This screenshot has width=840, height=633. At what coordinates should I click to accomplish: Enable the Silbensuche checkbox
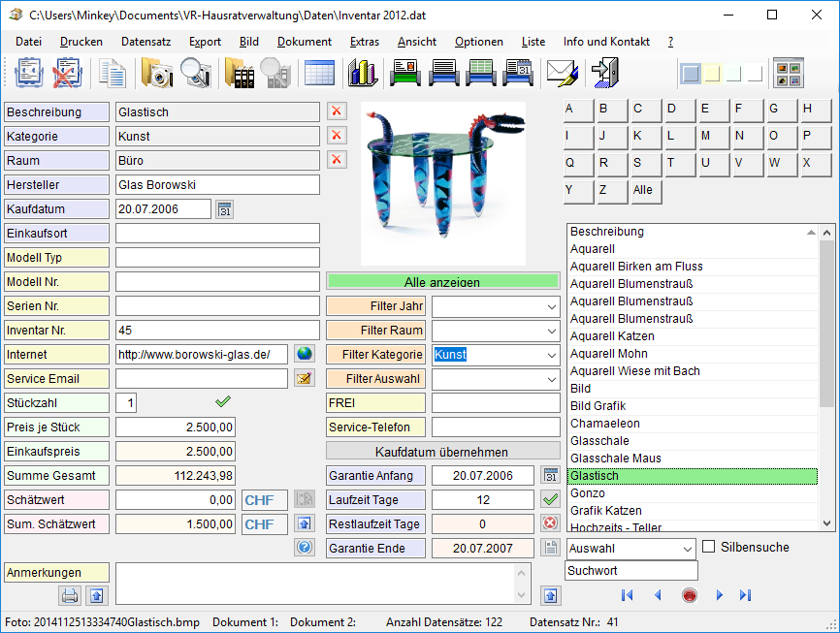pos(709,547)
